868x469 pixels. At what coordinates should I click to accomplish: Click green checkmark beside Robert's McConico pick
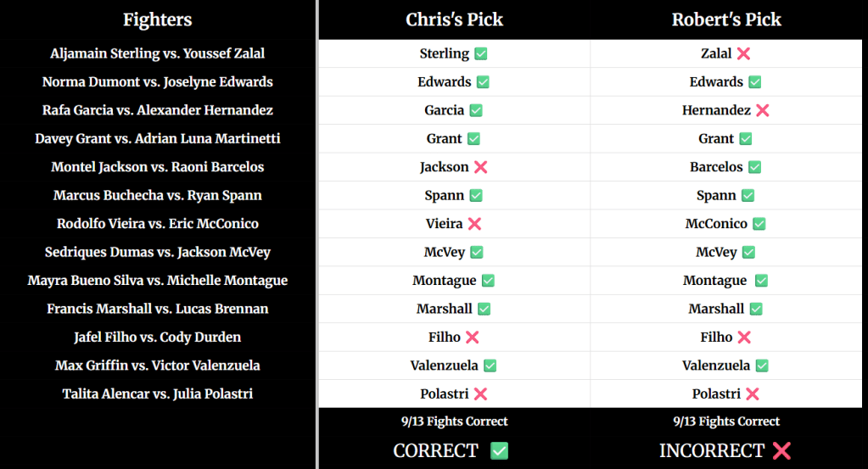pyautogui.click(x=759, y=224)
